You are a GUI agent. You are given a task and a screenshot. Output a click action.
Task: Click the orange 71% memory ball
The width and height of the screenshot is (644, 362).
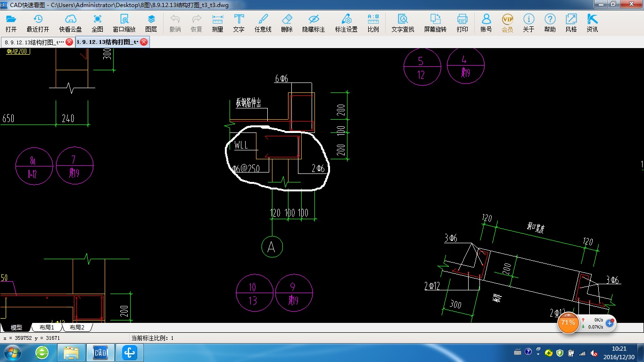point(568,323)
